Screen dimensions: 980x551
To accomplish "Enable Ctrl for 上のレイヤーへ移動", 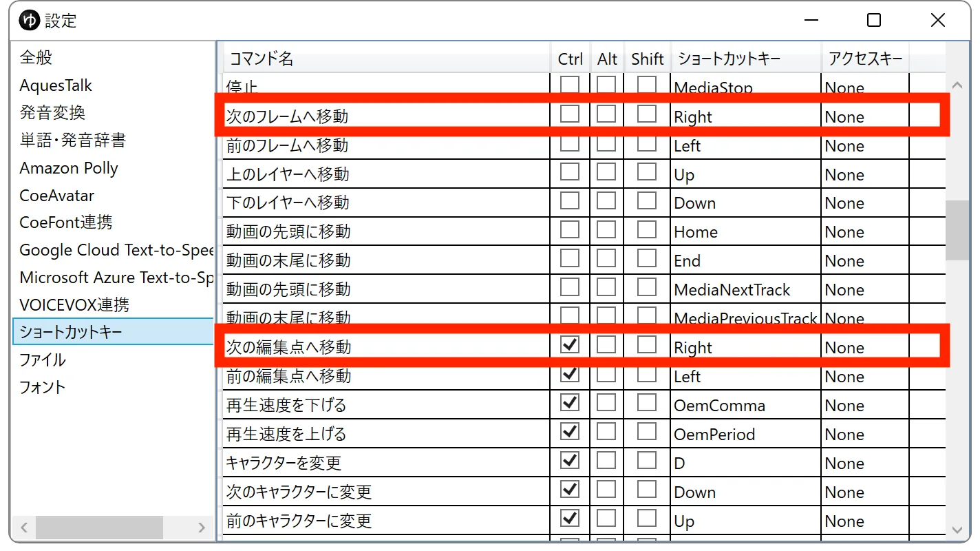I will point(570,171).
